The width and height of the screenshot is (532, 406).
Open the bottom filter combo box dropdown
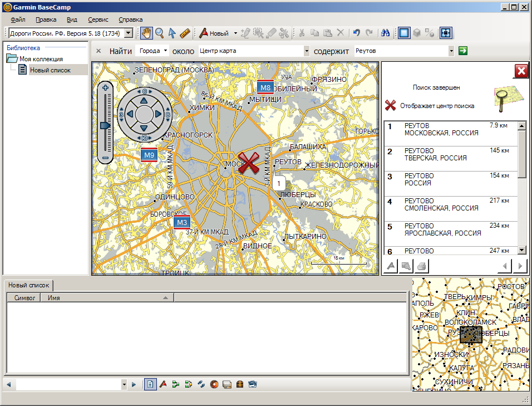pyautogui.click(x=124, y=385)
